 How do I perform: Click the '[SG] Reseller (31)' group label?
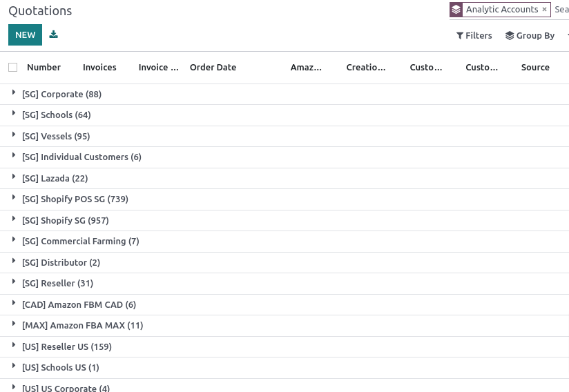(x=58, y=283)
